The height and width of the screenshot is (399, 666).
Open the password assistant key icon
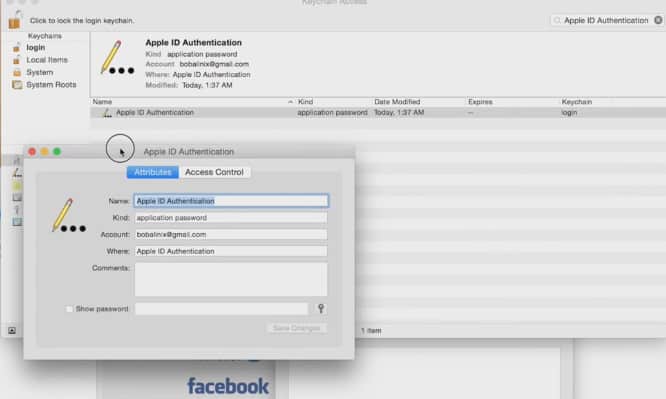point(321,308)
